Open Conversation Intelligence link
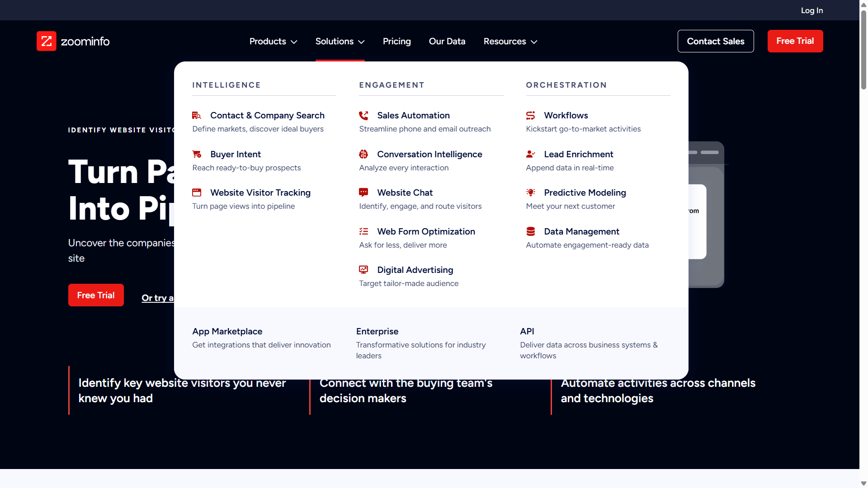 tap(429, 154)
